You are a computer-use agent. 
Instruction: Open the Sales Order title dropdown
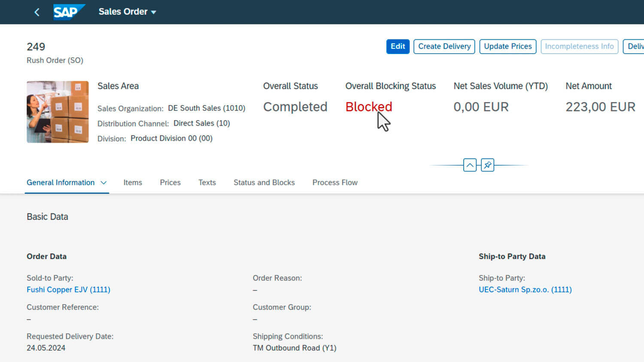(x=127, y=12)
